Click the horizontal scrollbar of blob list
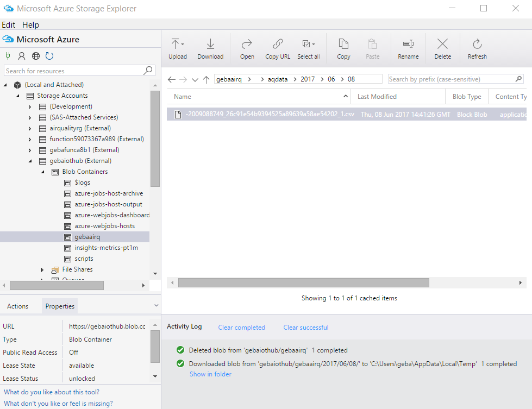532x409 pixels. tap(303, 283)
